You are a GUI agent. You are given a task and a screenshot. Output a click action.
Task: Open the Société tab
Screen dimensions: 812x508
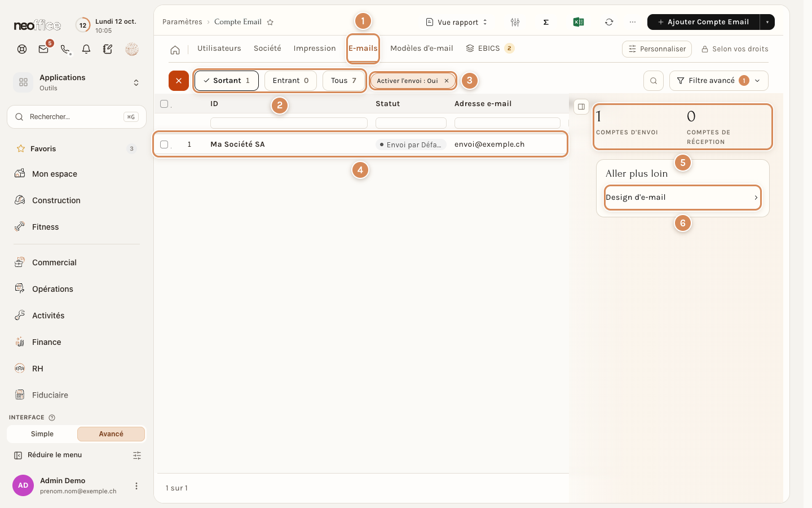coord(267,49)
